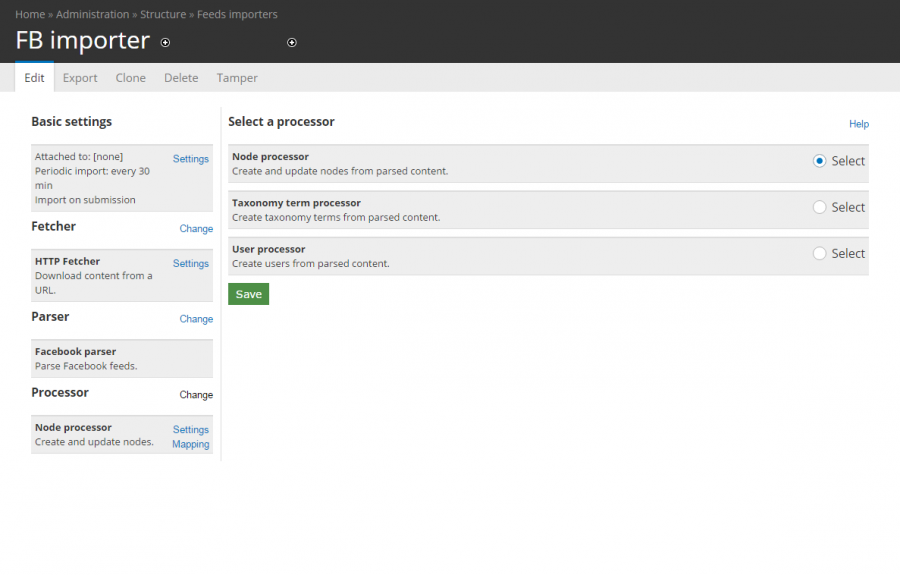Go to Home breadcrumb
The height and width of the screenshot is (575, 900).
pyautogui.click(x=30, y=14)
